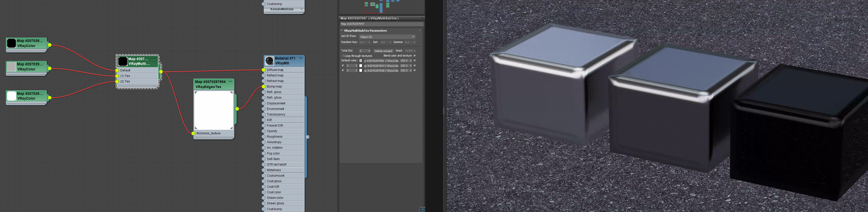Click the (2) Tex input socket

(x=117, y=81)
